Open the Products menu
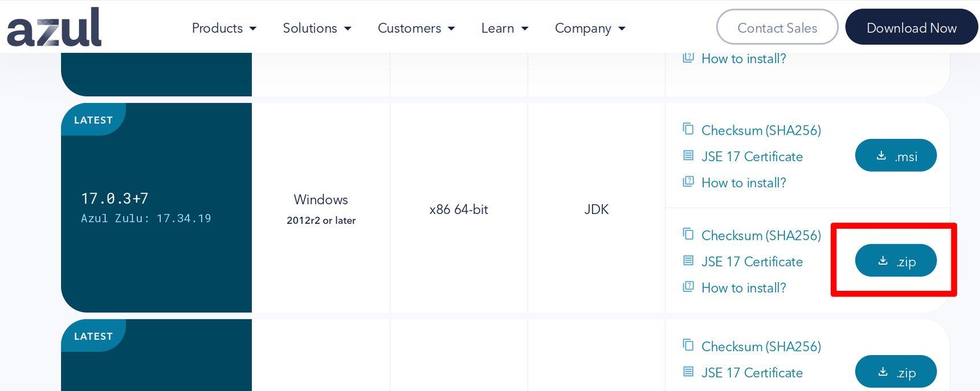This screenshot has width=980, height=391. [x=224, y=28]
